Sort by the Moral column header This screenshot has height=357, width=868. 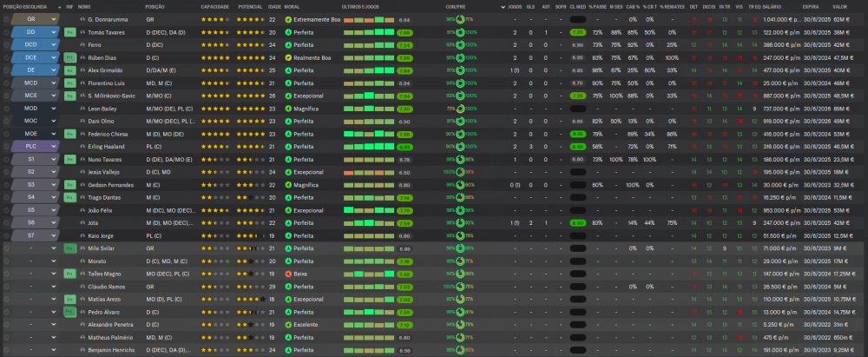(x=291, y=7)
